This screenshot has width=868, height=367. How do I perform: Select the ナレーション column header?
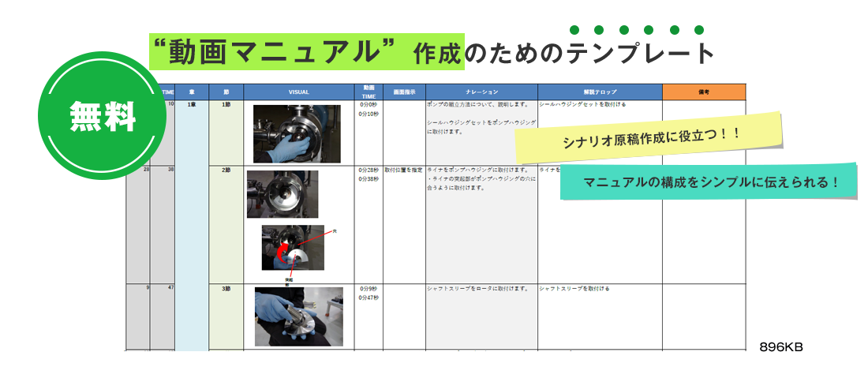[481, 92]
